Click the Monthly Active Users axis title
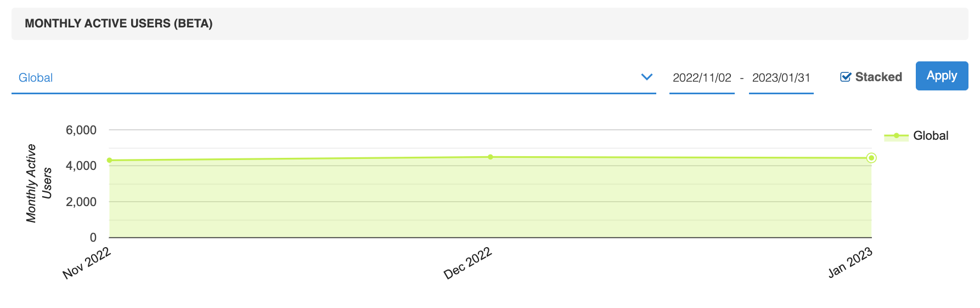 [39, 183]
